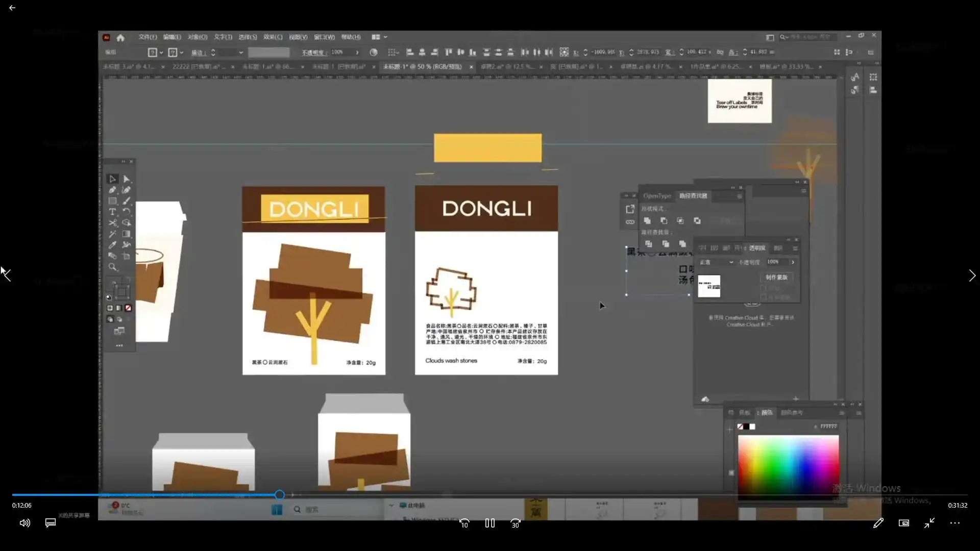Viewport: 980px width, 551px height.
Task: Select the Direct Selection arrow tool
Action: click(126, 179)
